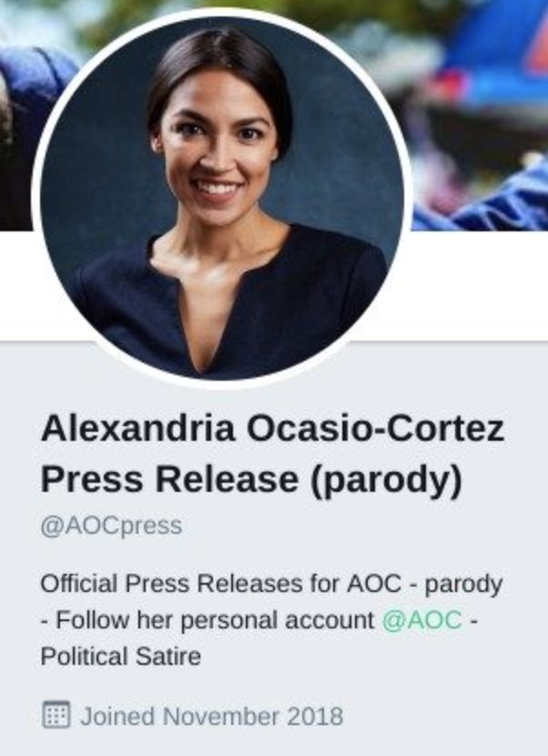Click the blue tent in banner photo
Viewport: 548px width, 756px height.
[x=496, y=53]
